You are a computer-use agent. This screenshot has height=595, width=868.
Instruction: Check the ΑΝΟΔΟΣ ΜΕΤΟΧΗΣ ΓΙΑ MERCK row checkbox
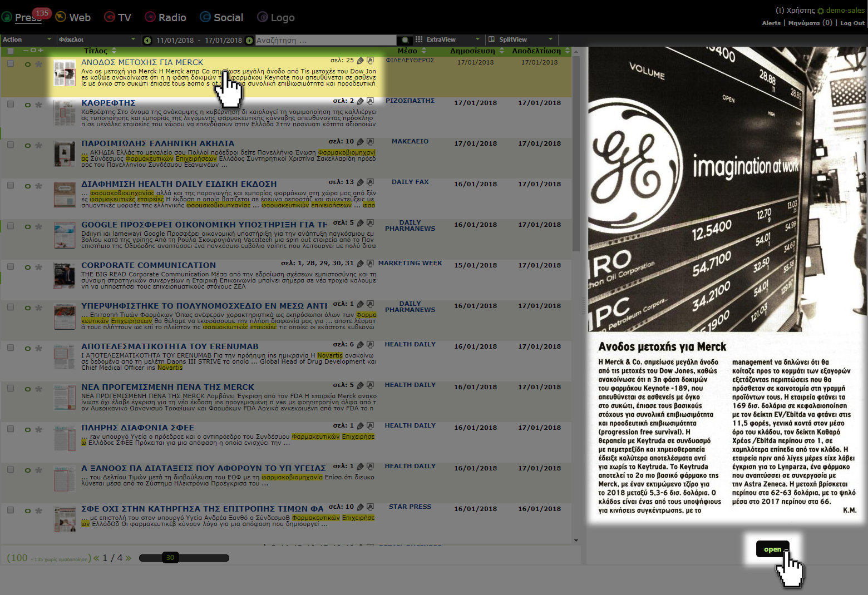[x=11, y=63]
